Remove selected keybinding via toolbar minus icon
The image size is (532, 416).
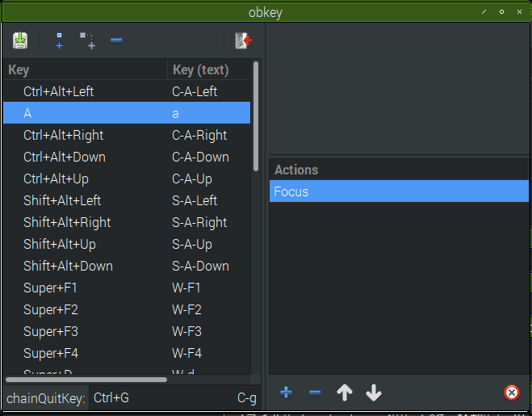coord(116,40)
